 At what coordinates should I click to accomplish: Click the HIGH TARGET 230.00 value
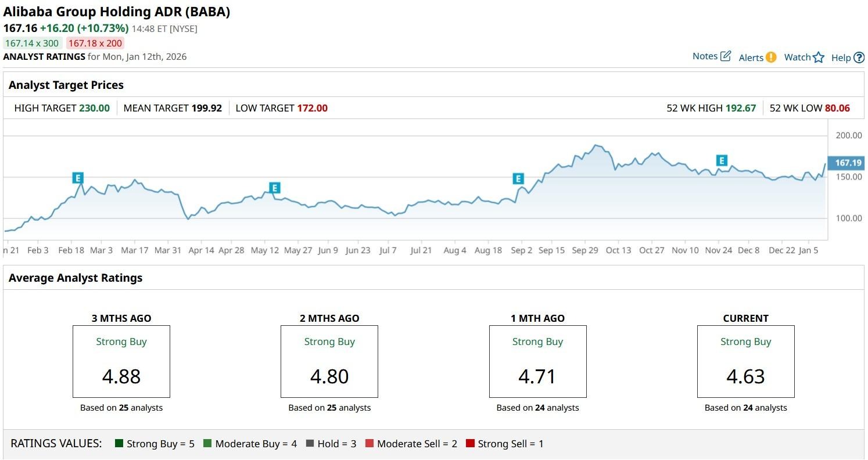pyautogui.click(x=94, y=108)
